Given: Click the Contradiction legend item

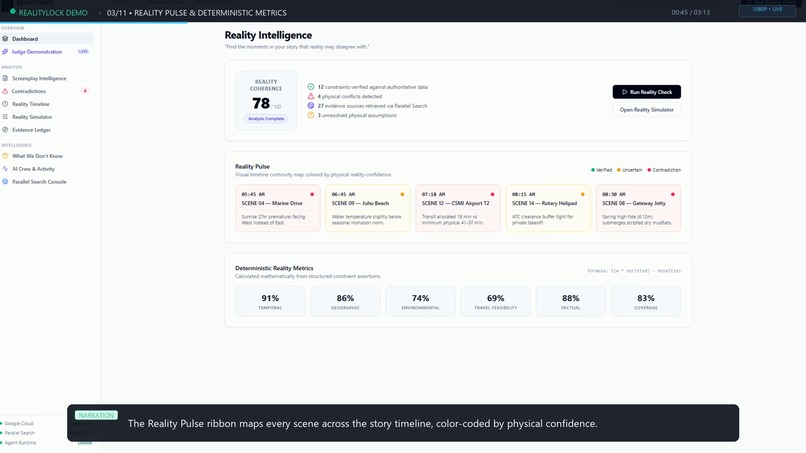Looking at the screenshot, I should (664, 170).
